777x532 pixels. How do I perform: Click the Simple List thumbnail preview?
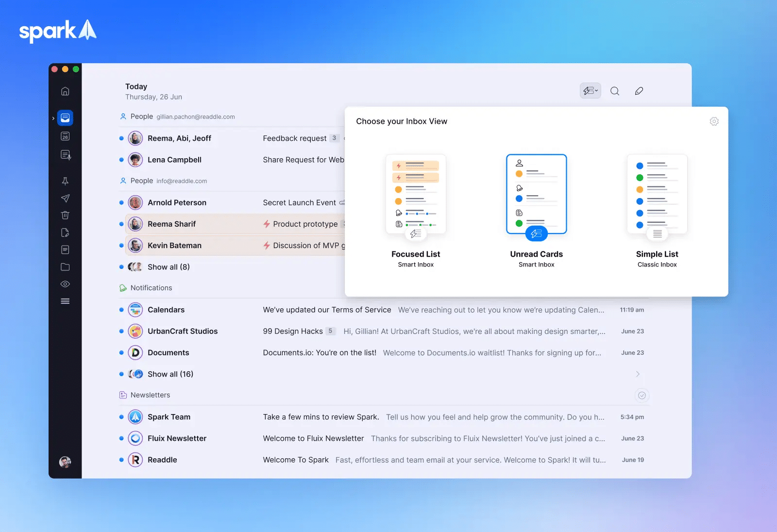tap(657, 194)
